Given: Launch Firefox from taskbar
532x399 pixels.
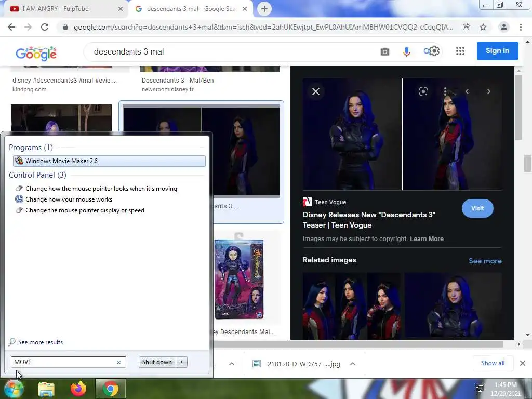Looking at the screenshot, I should click(x=78, y=389).
